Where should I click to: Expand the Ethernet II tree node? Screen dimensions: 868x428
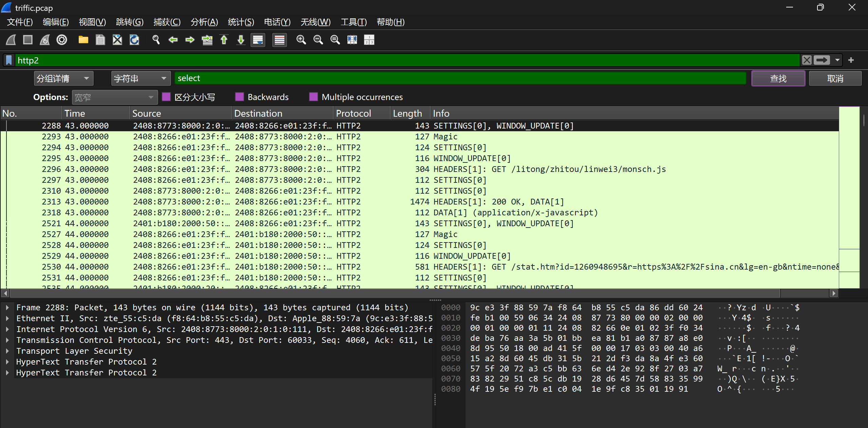pyautogui.click(x=7, y=318)
